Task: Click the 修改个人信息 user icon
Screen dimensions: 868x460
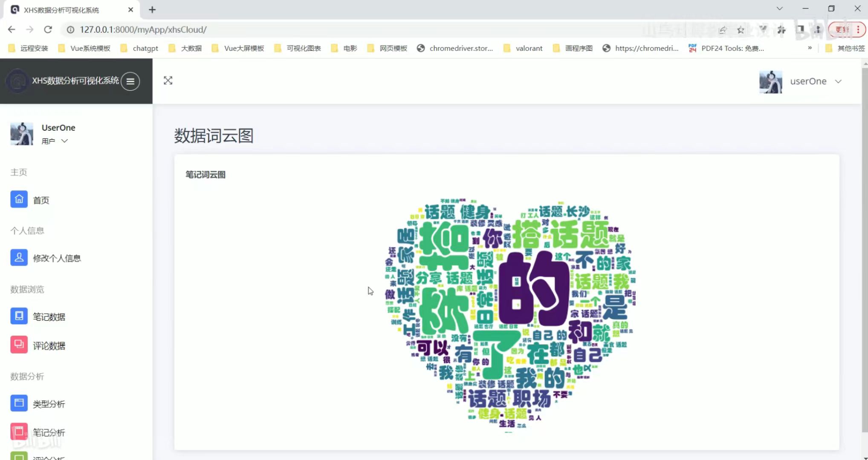Action: tap(19, 258)
